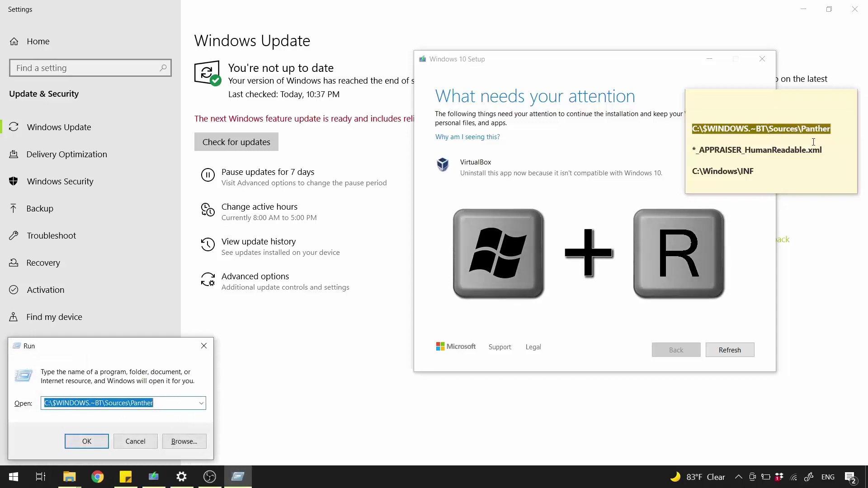Click the View update history icon
868x488 pixels.
(208, 244)
